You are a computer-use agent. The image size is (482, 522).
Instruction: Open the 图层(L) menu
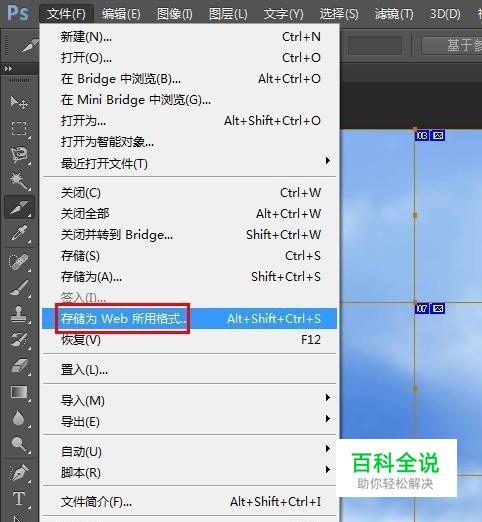pos(228,14)
